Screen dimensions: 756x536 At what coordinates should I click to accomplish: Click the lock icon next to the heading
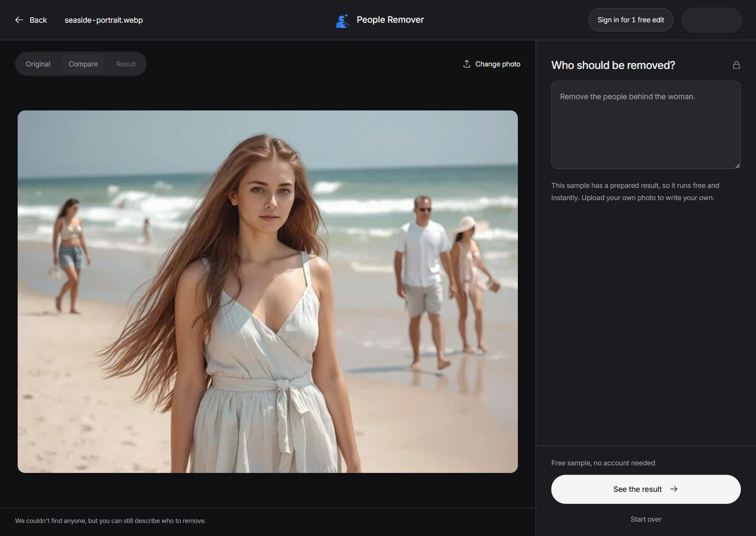736,65
